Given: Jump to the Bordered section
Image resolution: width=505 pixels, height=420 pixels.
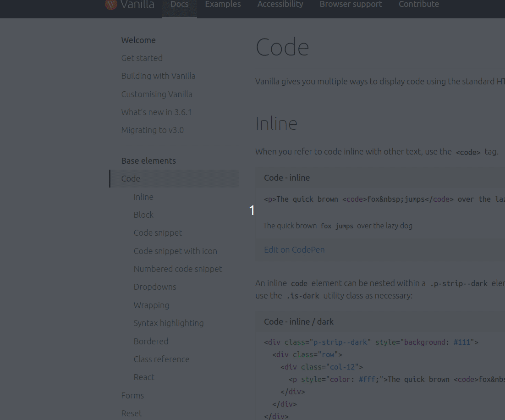Looking at the screenshot, I should pyautogui.click(x=151, y=341).
